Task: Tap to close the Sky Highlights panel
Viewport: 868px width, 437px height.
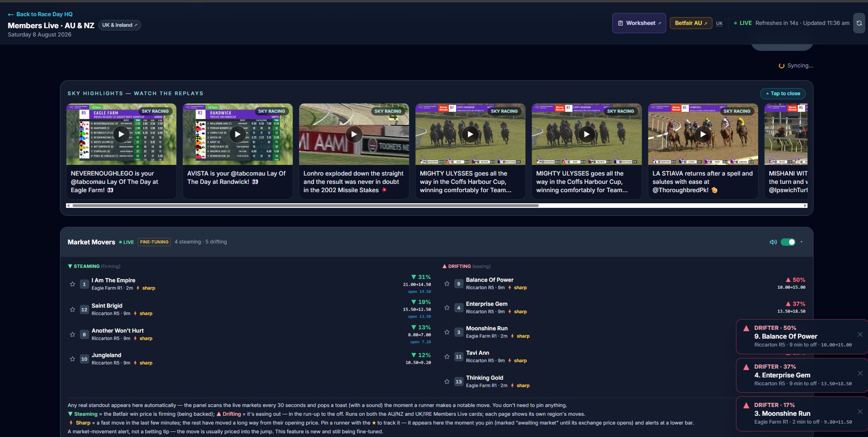Action: [783, 94]
